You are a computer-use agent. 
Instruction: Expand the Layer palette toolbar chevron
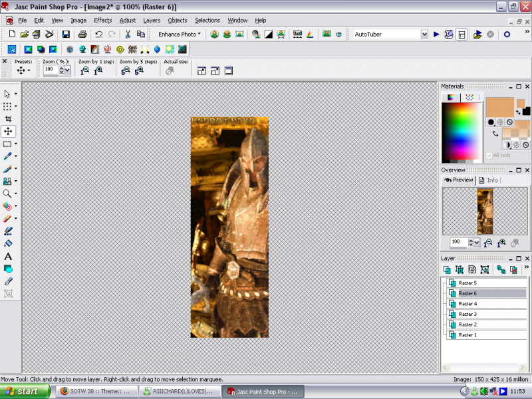coord(527,267)
